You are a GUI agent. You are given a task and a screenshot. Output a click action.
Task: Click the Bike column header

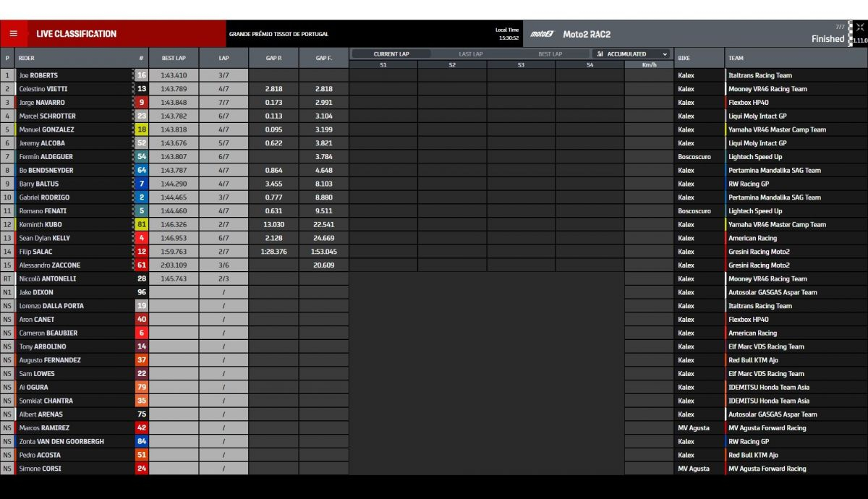coord(699,58)
